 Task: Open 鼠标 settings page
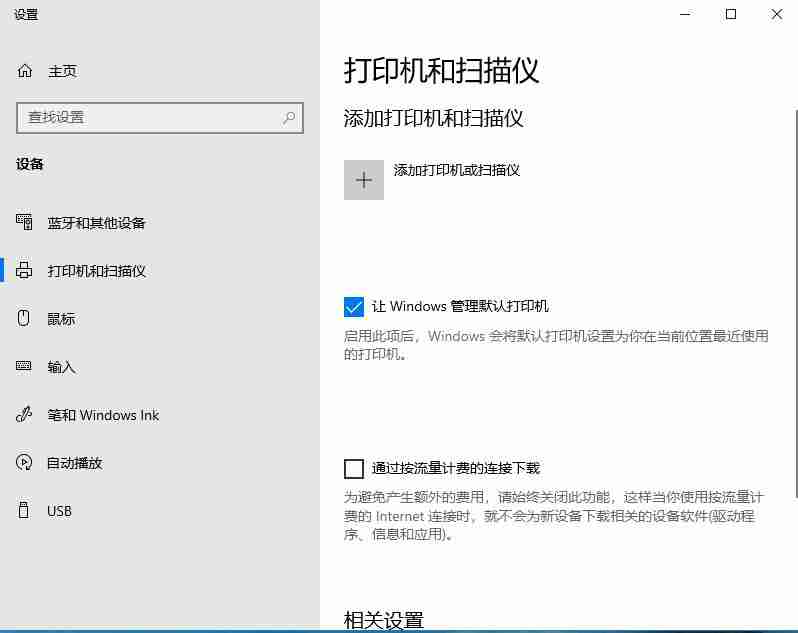(61, 319)
